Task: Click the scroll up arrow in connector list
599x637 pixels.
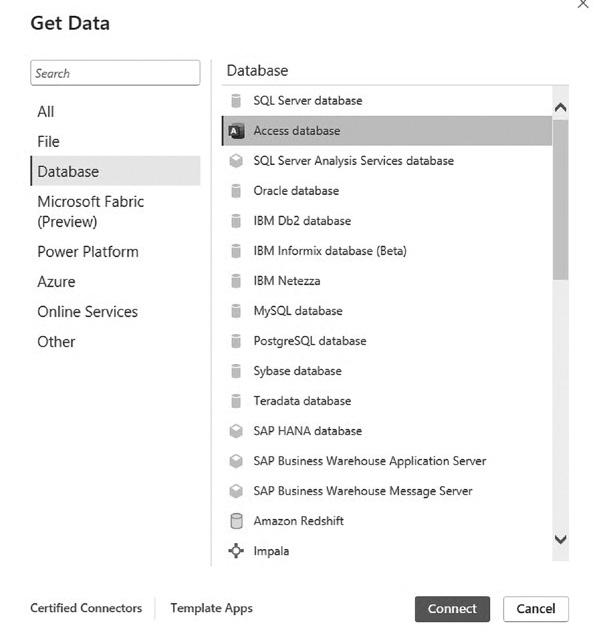Action: 560,108
